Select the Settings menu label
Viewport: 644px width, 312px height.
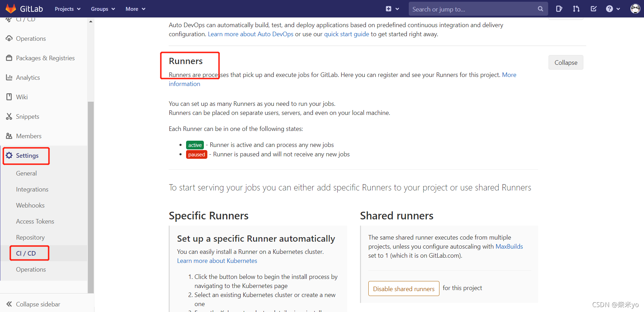click(27, 156)
